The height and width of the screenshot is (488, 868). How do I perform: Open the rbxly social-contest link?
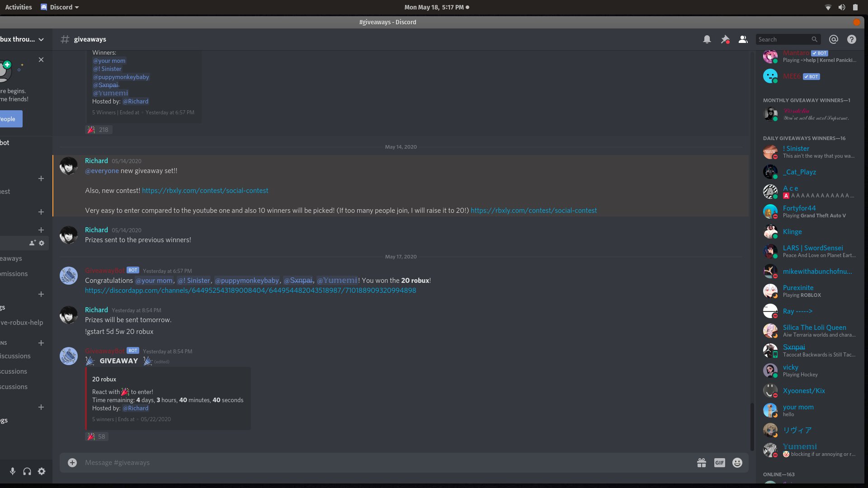tap(205, 191)
